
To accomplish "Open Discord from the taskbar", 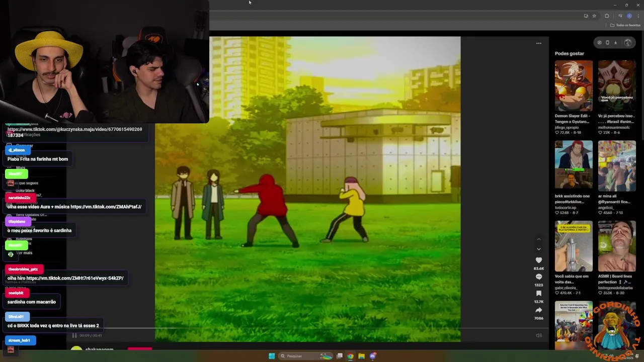I will point(372,356).
